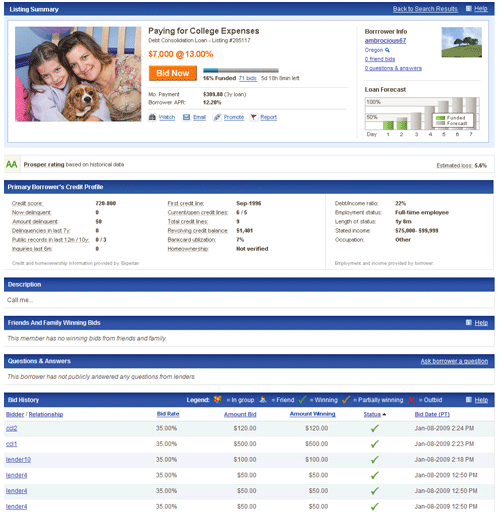Image resolution: width=500 pixels, height=516 pixels.
Task: Click the Help icon in Friends And Family header
Action: coord(469,322)
